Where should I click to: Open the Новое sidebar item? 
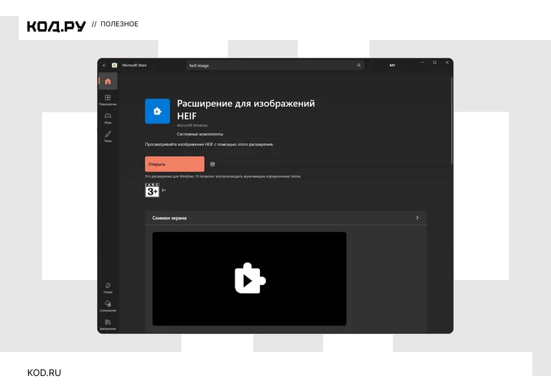108,288
